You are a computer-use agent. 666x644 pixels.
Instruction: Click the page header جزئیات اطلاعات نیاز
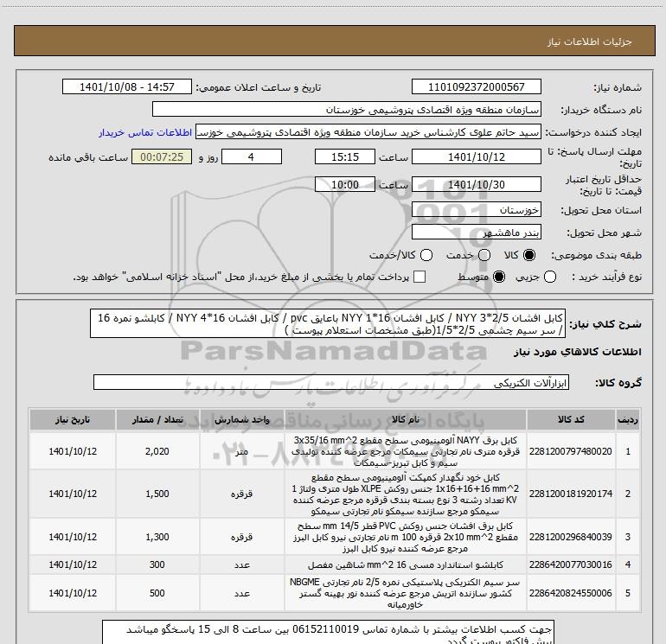[x=590, y=41]
